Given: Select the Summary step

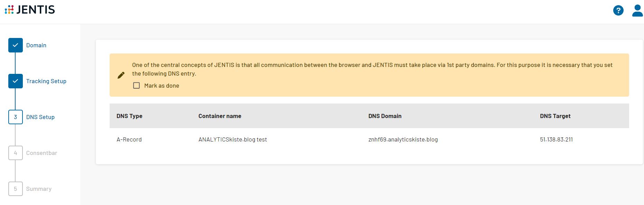Looking at the screenshot, I should 39,189.
